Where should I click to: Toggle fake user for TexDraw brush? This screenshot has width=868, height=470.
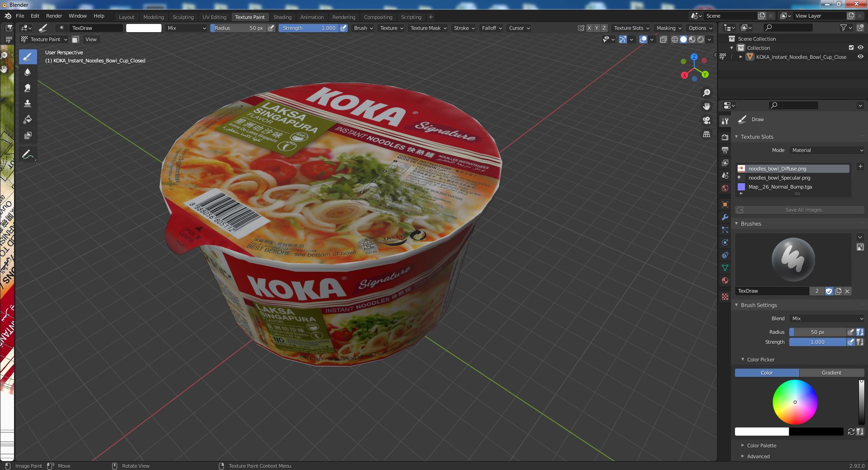tap(829, 291)
